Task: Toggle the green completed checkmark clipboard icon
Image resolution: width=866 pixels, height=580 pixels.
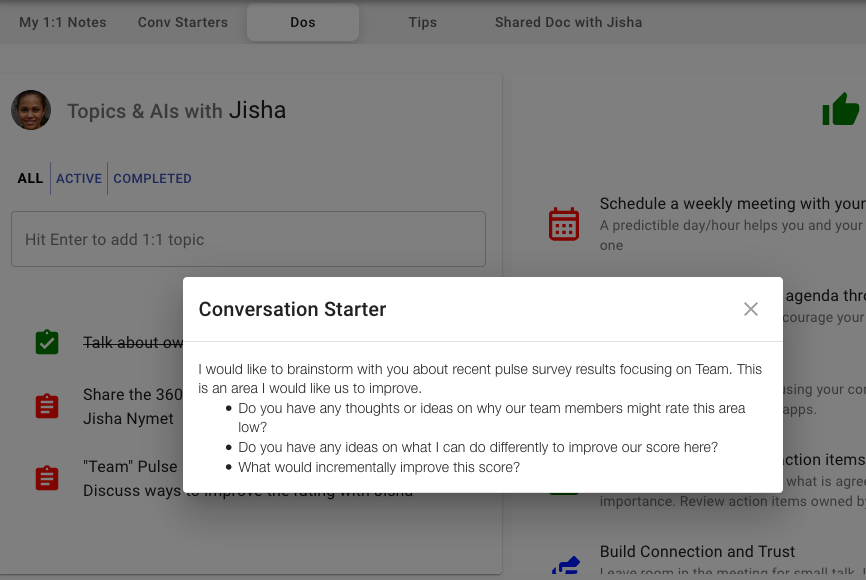Action: [x=47, y=342]
